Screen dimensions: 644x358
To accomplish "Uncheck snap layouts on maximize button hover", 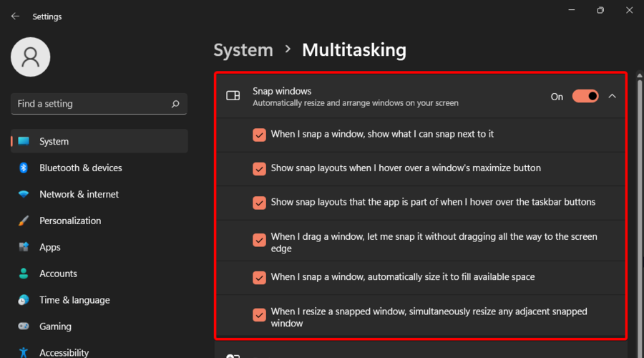I will click(259, 168).
